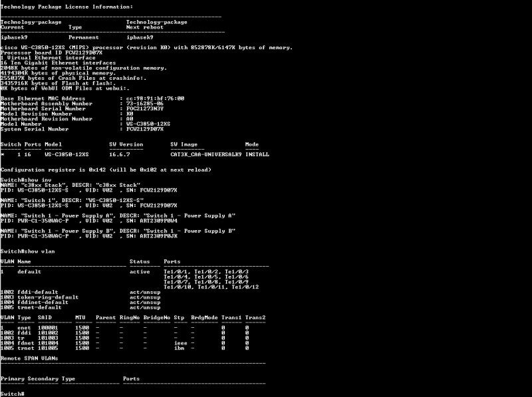Click VLAN name 'default'
Image resolution: width=532 pixels, height=397 pixels.
(29, 271)
